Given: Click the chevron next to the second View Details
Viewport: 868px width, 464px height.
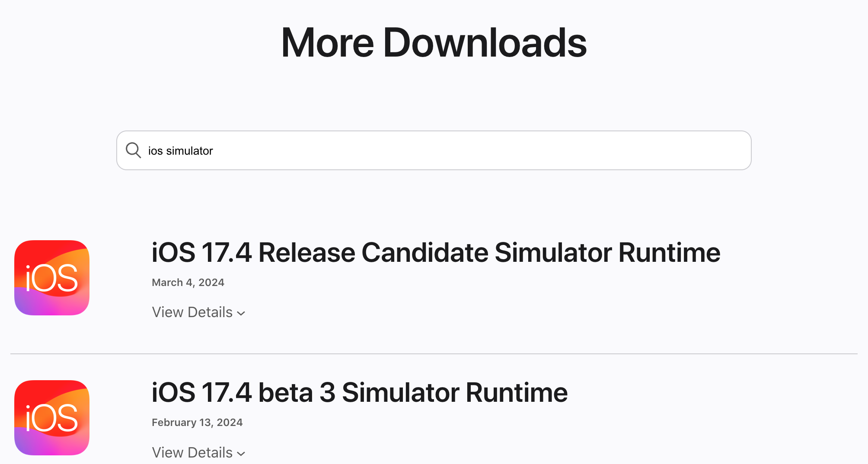Looking at the screenshot, I should pyautogui.click(x=241, y=454).
